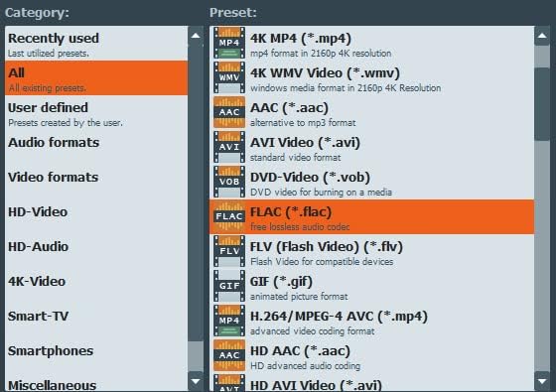Choose FLV (Flash Video) (*.flv) preset
This screenshot has width=556, height=392.
coord(372,252)
